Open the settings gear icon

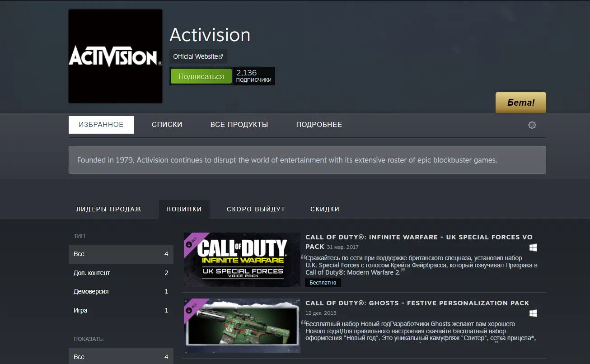pos(532,125)
